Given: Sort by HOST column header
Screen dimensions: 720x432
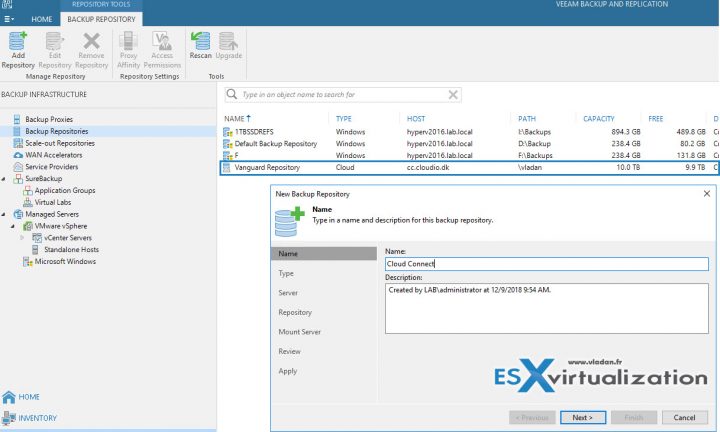Looking at the screenshot, I should [416, 118].
